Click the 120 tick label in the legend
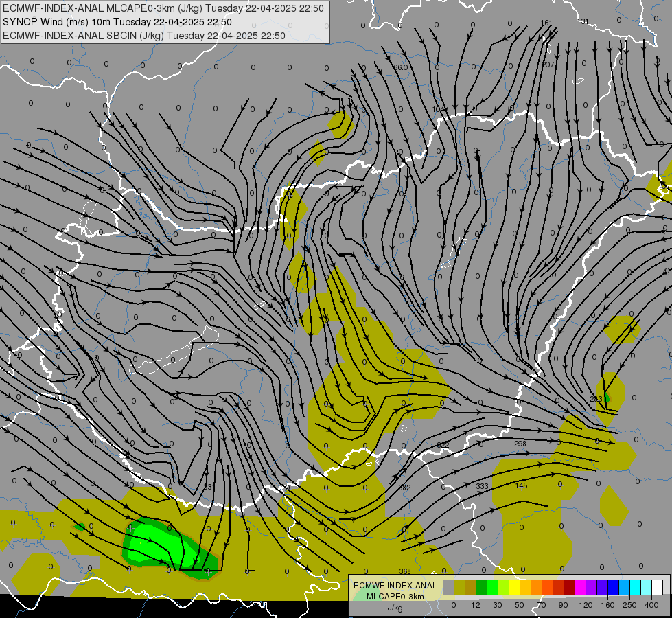672x618 pixels. 586,605
